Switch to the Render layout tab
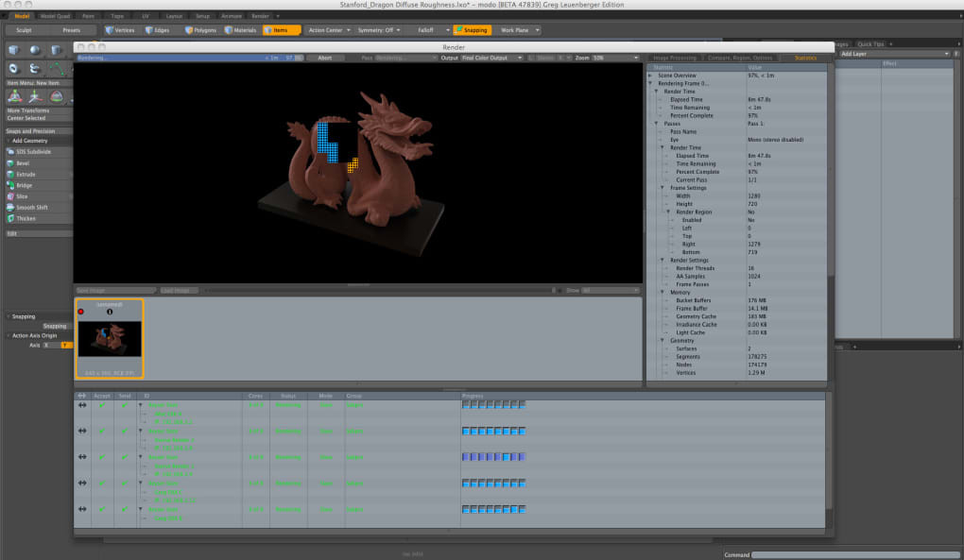 [260, 16]
